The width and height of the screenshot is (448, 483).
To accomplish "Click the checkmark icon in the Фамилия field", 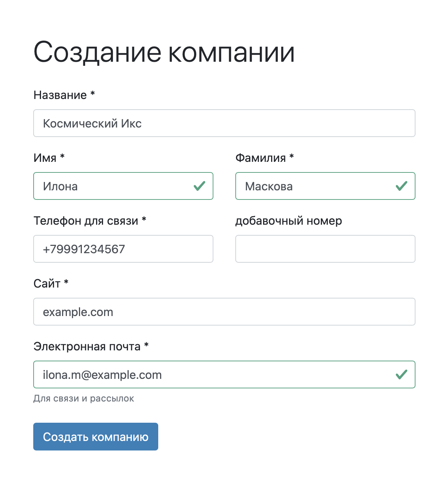I will (x=402, y=186).
